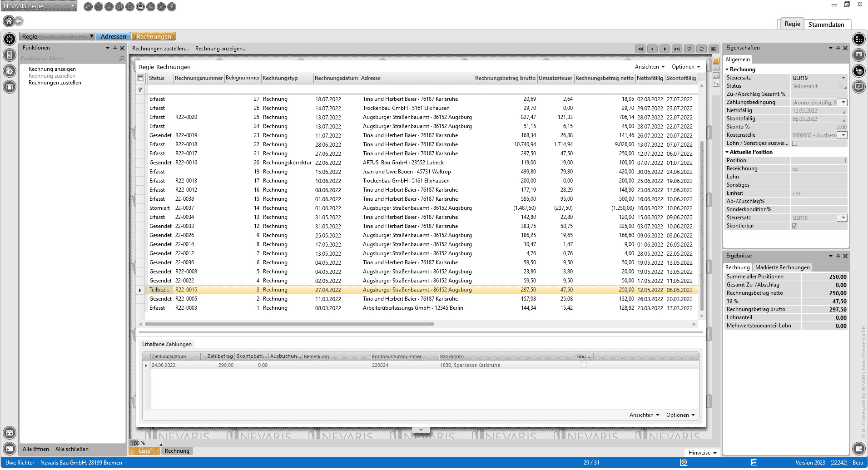Image resolution: width=868 pixels, height=470 pixels.
Task: Open the Regie module dropdown
Action: (57, 36)
